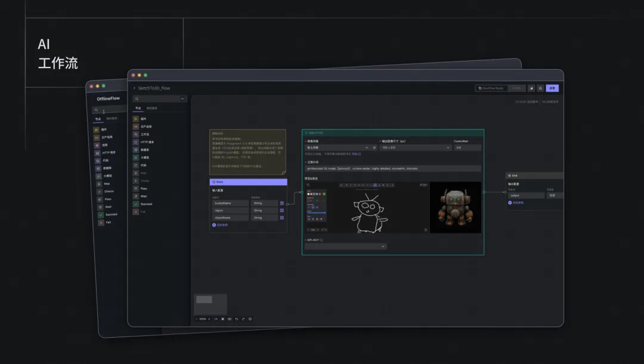Click the fit-to-screen icon in bottom toolbar
Viewport: 644px width, 364px height.
(x=222, y=319)
